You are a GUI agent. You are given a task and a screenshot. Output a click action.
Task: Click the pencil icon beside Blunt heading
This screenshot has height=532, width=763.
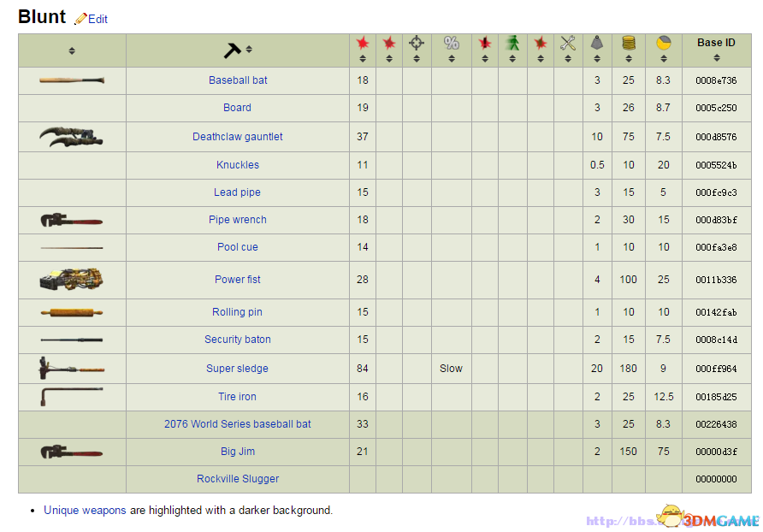point(80,19)
